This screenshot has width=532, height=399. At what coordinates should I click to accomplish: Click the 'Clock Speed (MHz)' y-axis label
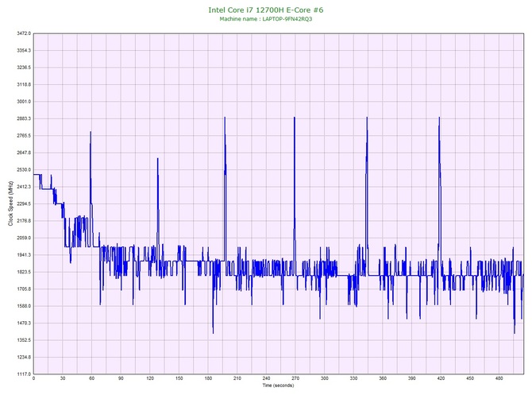10,203
